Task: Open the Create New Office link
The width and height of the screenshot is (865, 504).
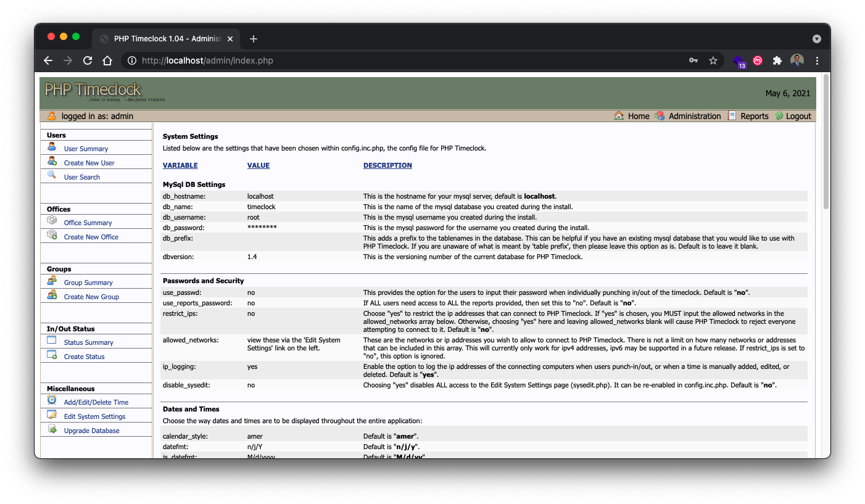Action: point(91,237)
